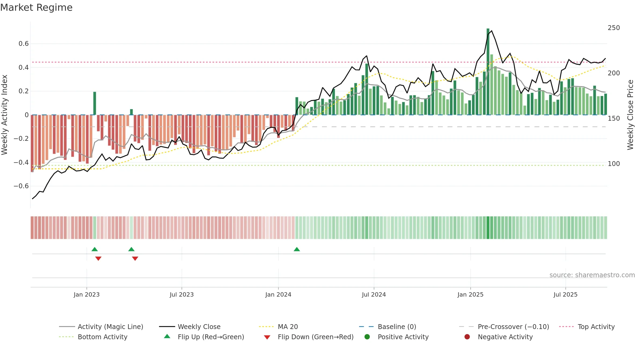Click the lone green bar in January 2023
The image size is (644, 362).
point(94,103)
